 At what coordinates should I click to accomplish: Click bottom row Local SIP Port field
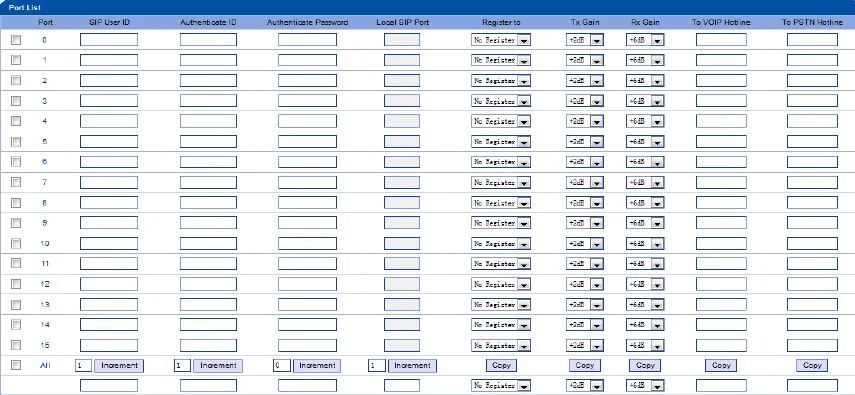coord(402,386)
